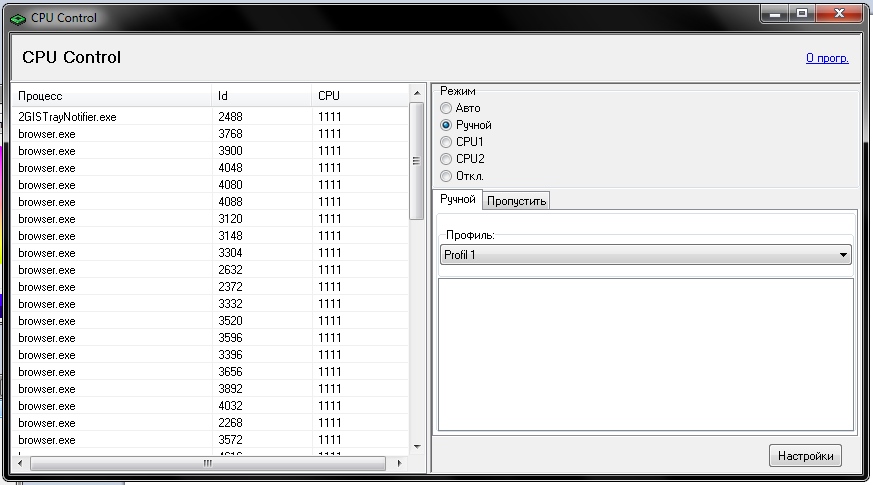Image resolution: width=873 pixels, height=485 pixels.
Task: Choose the CPU1 mode option
Action: click(446, 142)
